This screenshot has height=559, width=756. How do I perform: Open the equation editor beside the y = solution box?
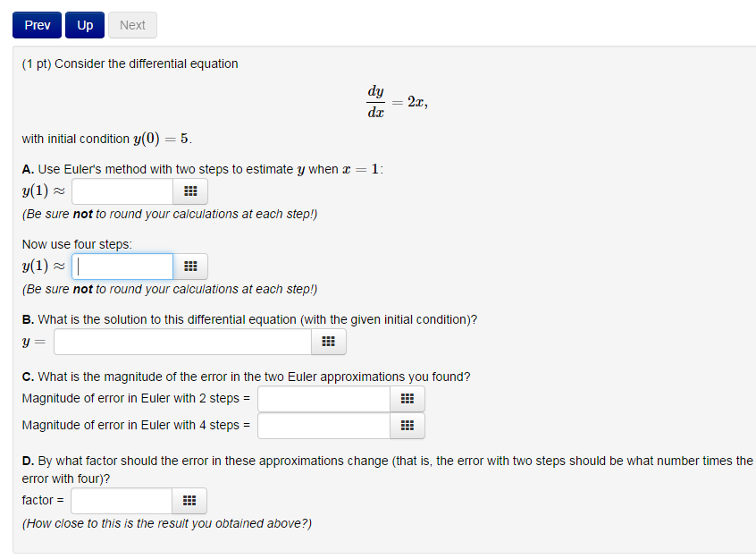[x=328, y=341]
